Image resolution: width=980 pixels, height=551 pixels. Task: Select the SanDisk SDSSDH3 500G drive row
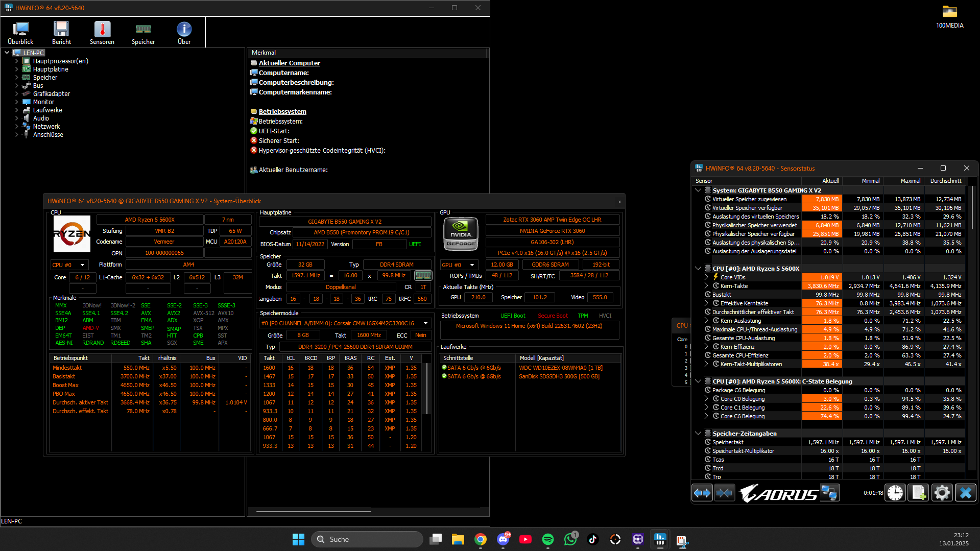tap(530, 377)
